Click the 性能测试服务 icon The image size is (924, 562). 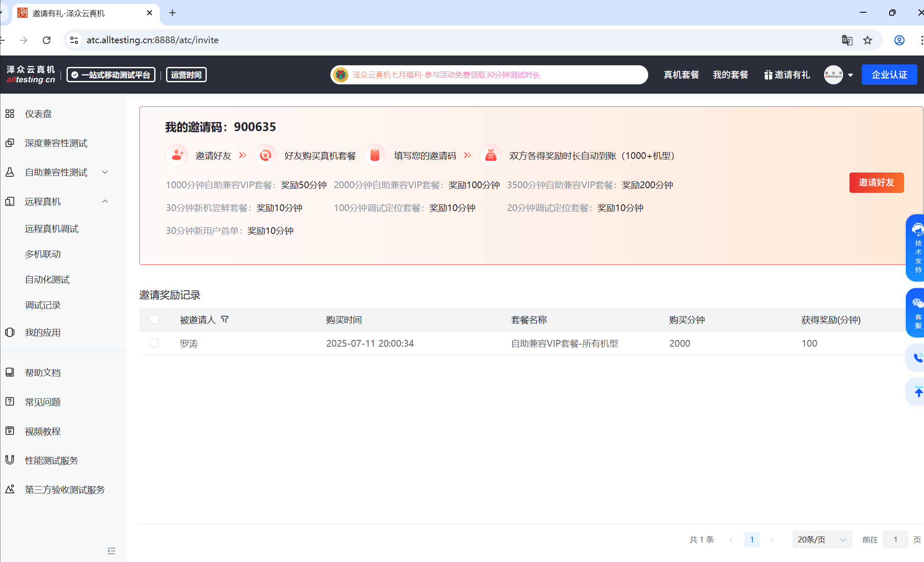point(10,460)
